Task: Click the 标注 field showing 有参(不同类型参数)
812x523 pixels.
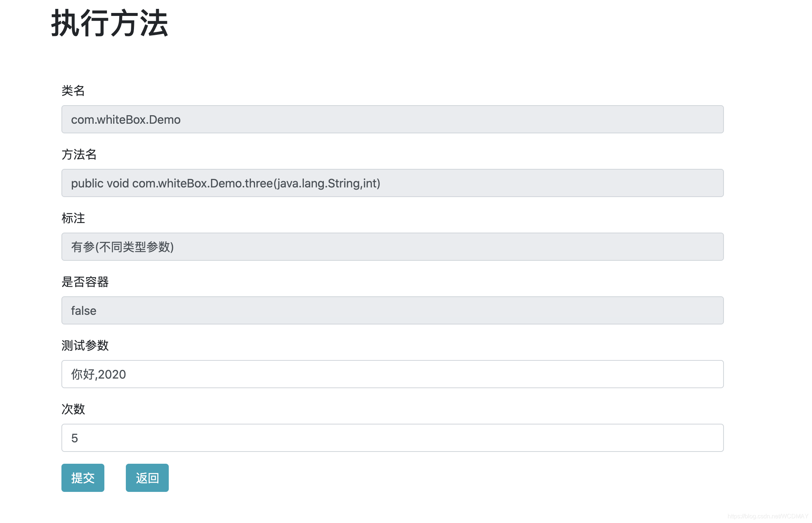Action: (x=392, y=247)
